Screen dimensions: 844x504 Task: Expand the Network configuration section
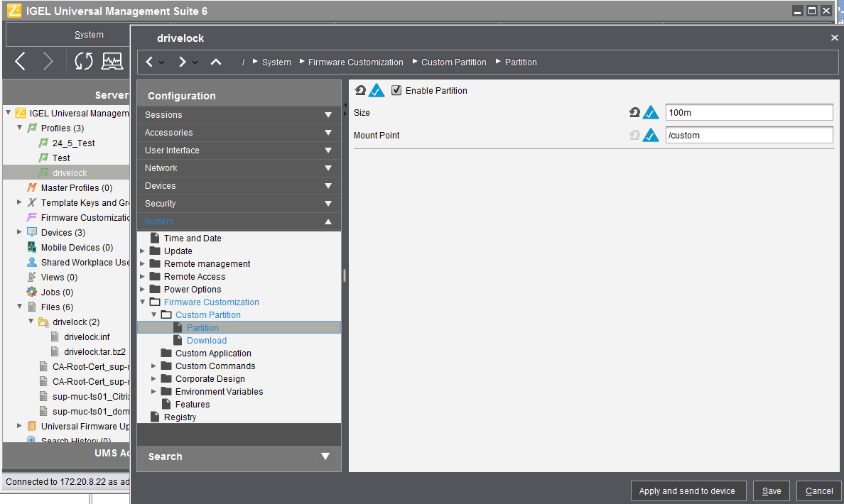tap(328, 168)
